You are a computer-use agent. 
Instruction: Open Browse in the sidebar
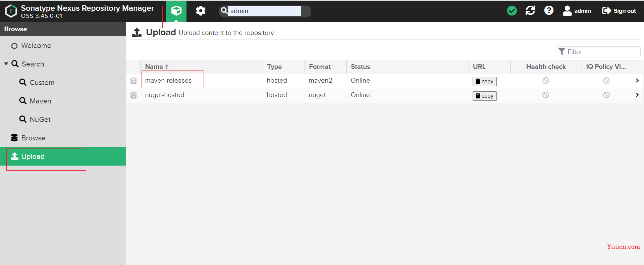coord(33,138)
